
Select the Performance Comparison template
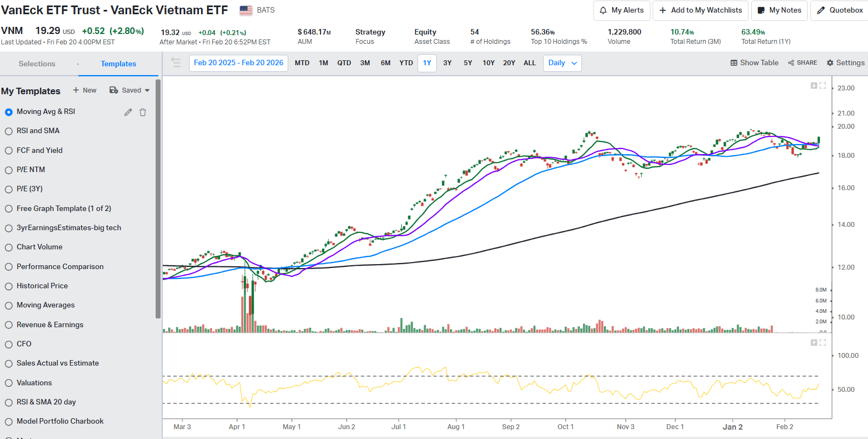click(9, 267)
